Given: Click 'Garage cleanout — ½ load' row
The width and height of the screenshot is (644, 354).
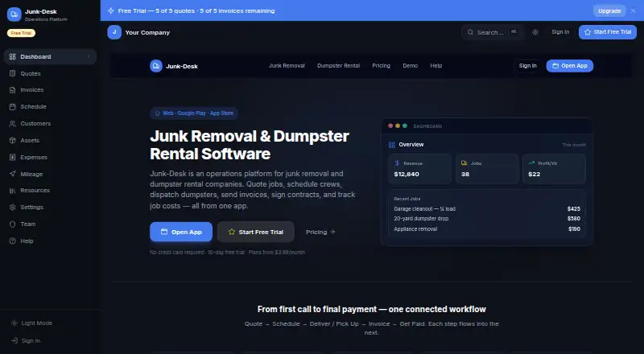Looking at the screenshot, I should [x=487, y=208].
